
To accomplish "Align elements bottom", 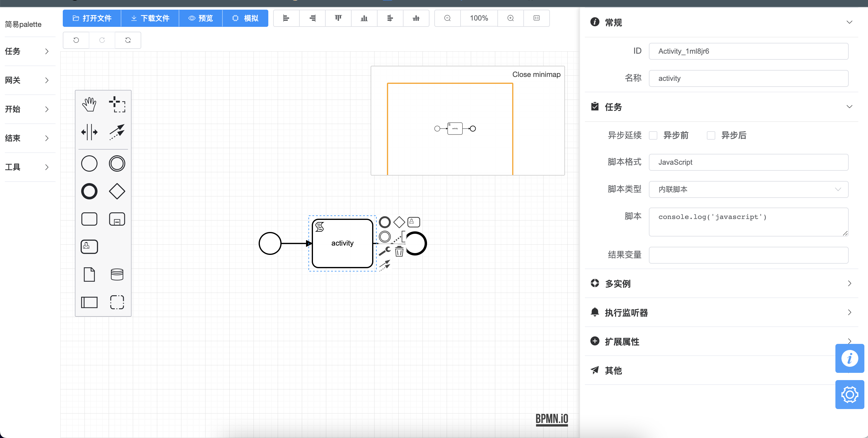I will 364,18.
